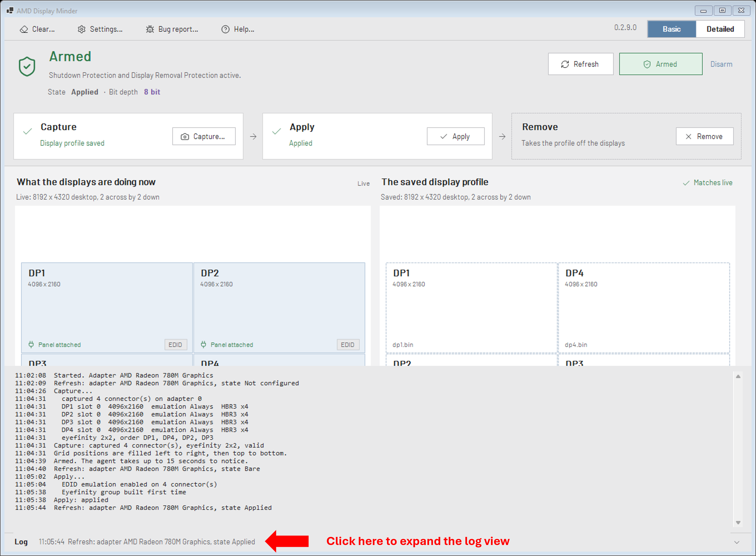Click log scrollbar up arrow
The image size is (756, 556).
coord(738,376)
